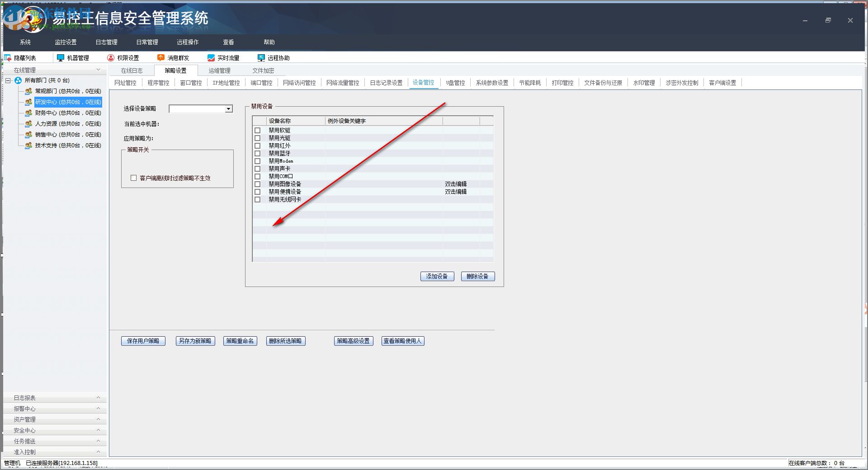Click the 技术支持 group icon

(28, 146)
